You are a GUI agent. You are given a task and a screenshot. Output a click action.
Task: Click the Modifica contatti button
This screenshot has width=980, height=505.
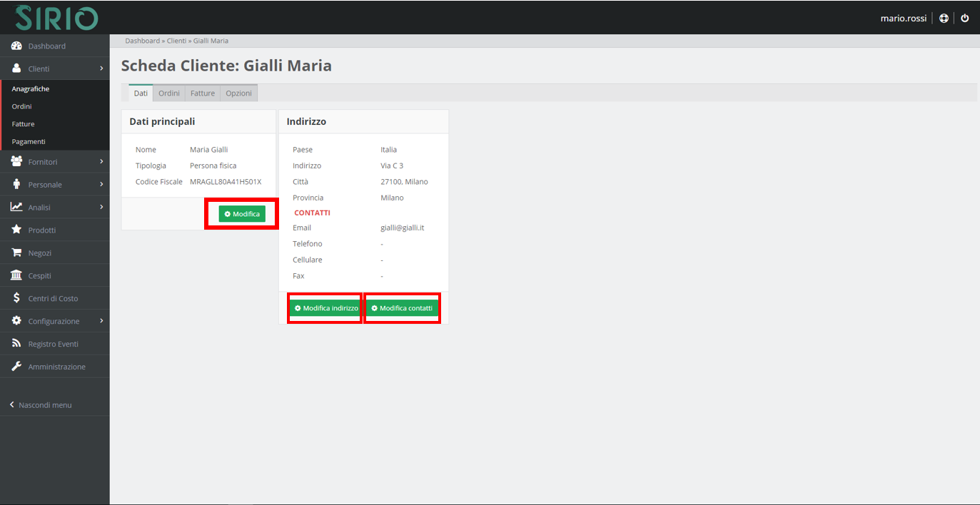coord(402,308)
